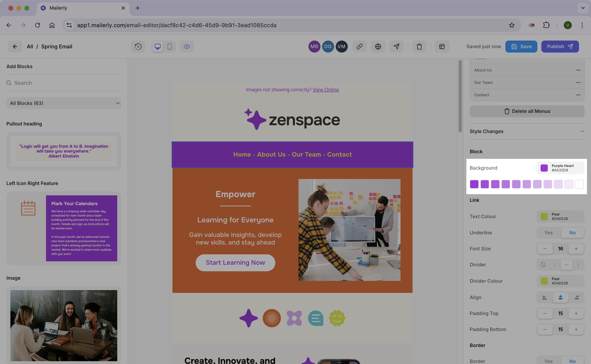Viewport: 591px width, 364px height.
Task: Set link Underline to Yes
Action: 548,233
